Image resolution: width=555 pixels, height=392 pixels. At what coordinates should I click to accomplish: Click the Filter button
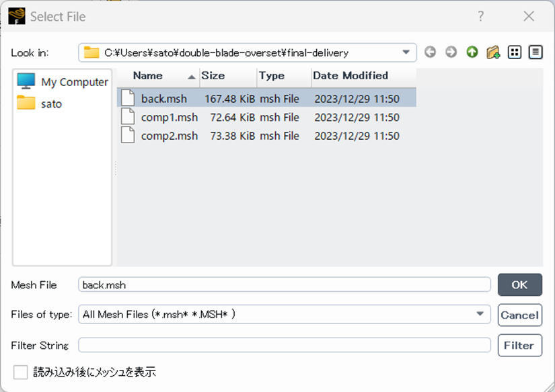(x=519, y=345)
